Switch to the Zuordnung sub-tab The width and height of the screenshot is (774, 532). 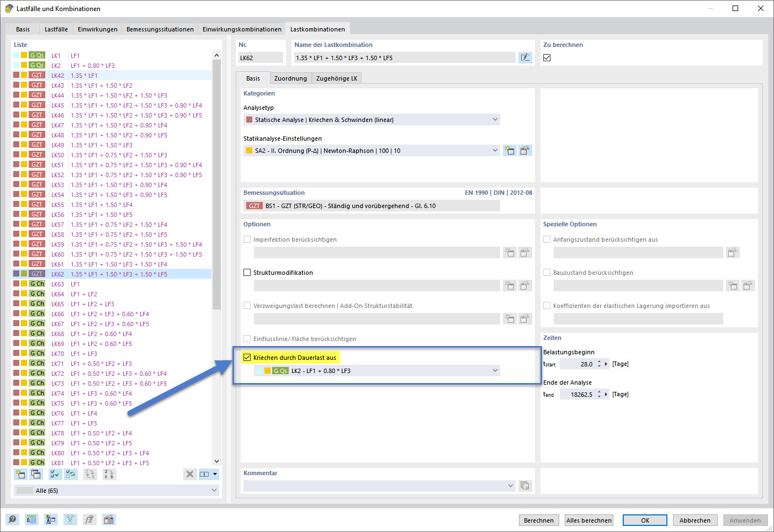[290, 78]
